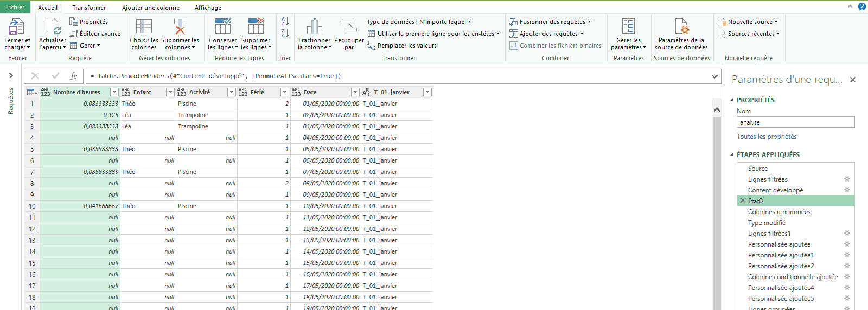Click the Fractionner la colonne icon
This screenshot has width=868, height=310.
(x=314, y=27)
